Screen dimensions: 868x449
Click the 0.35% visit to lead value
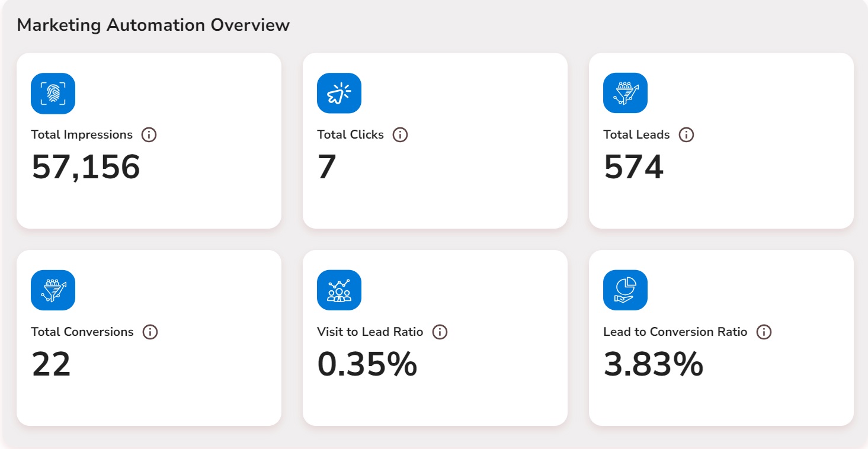[x=367, y=364]
